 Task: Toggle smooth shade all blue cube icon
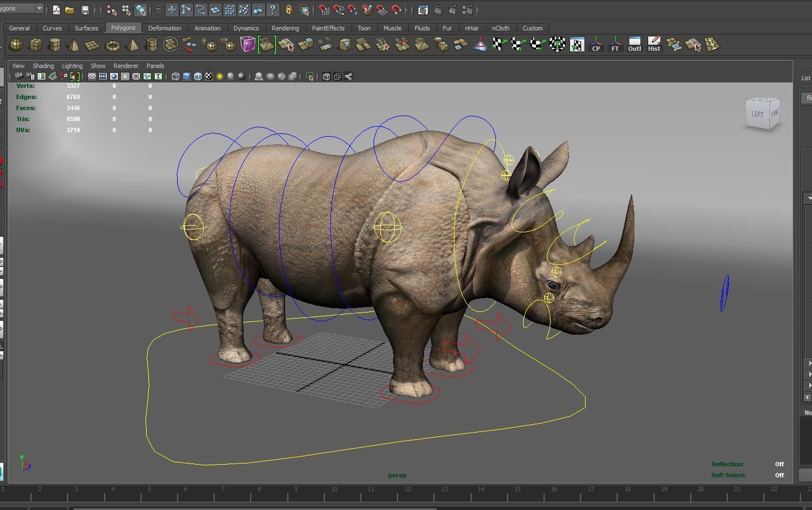(187, 76)
